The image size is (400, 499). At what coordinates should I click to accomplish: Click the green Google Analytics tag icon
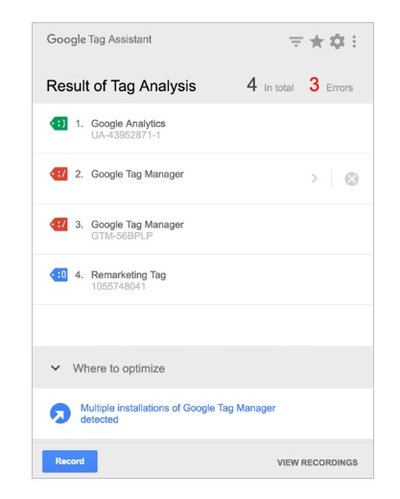pos(59,124)
